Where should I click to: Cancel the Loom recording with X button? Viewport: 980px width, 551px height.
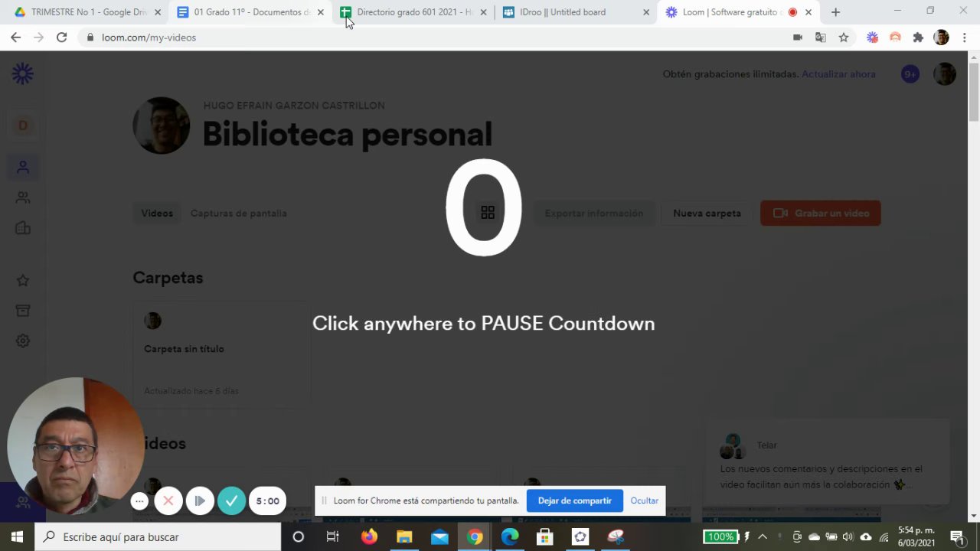168,501
